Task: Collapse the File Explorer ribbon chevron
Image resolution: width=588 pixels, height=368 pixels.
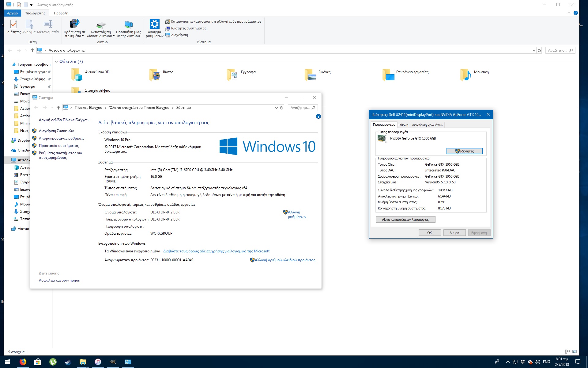Action: 569,13
